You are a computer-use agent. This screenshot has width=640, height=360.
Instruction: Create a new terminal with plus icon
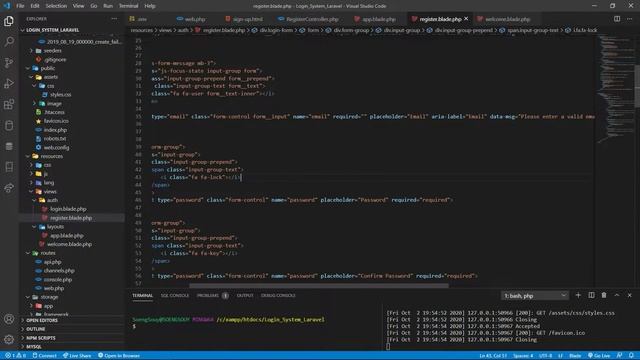(x=578, y=295)
